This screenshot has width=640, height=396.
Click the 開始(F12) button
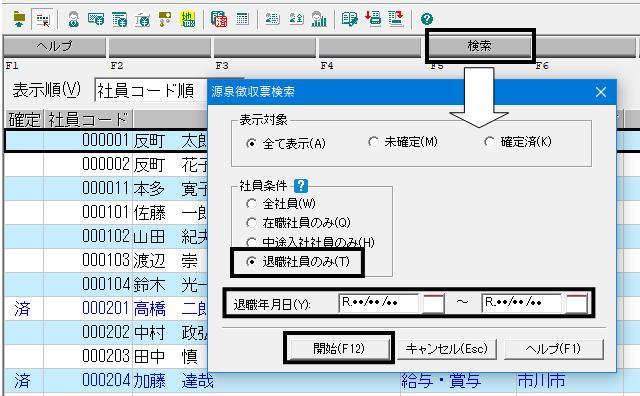[x=339, y=349]
